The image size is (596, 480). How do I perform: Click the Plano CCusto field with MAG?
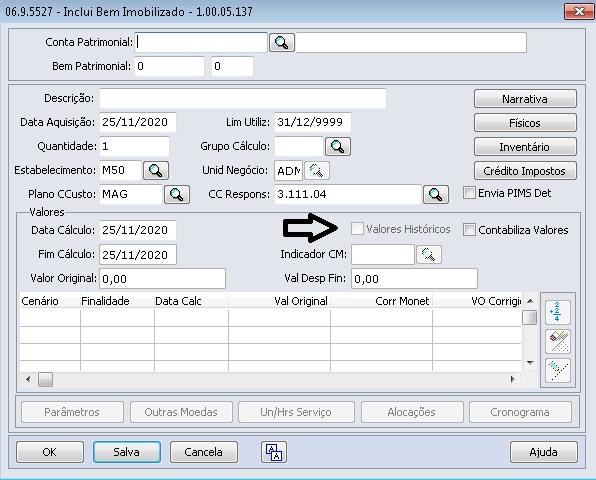tap(131, 194)
